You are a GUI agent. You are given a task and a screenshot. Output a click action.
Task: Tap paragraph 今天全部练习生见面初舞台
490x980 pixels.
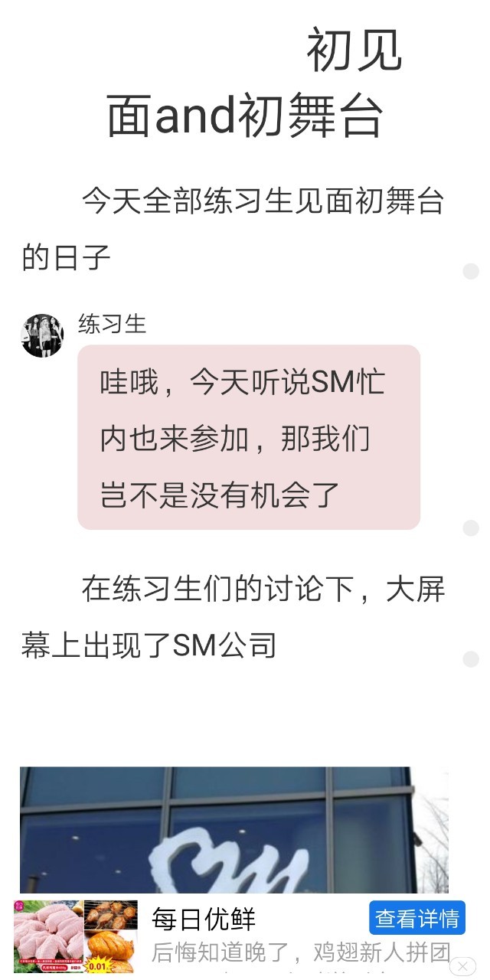point(263,201)
